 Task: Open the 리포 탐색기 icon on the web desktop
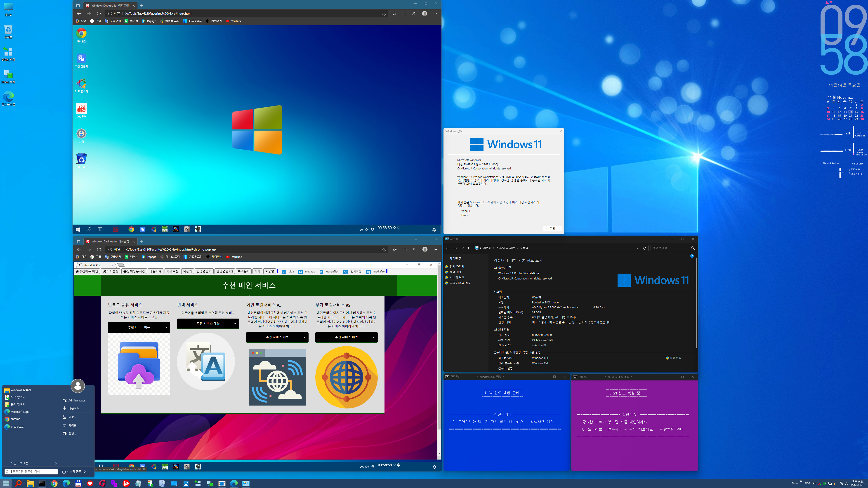[81, 86]
